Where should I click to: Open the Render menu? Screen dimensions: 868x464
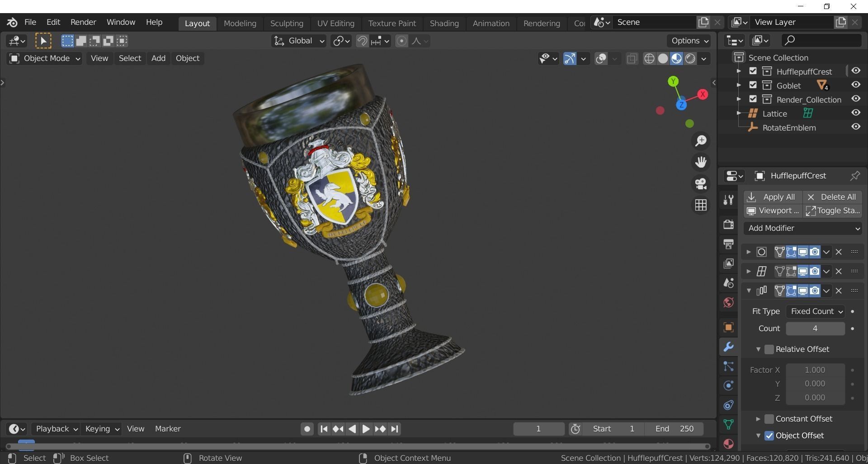click(x=83, y=22)
